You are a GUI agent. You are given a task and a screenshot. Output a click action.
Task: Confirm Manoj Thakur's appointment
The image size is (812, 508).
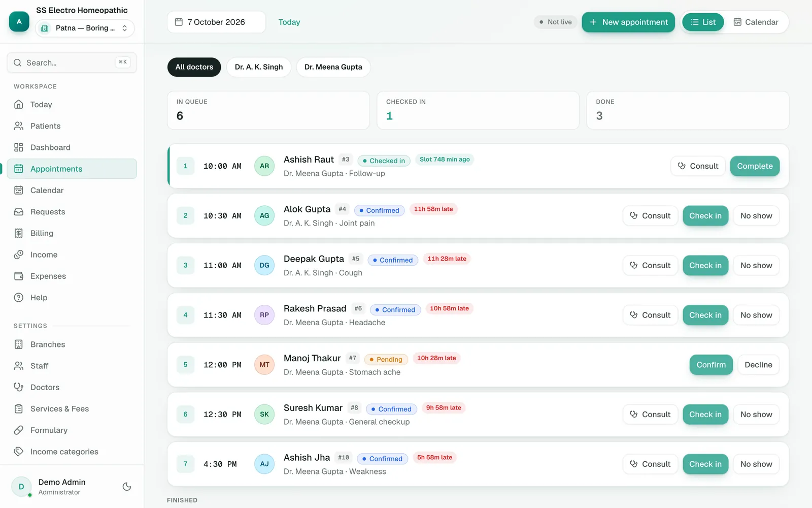[711, 365]
